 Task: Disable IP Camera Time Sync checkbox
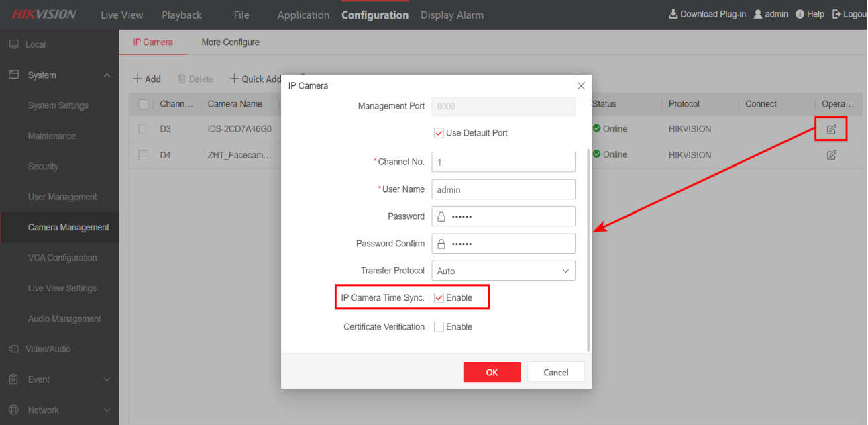(439, 298)
